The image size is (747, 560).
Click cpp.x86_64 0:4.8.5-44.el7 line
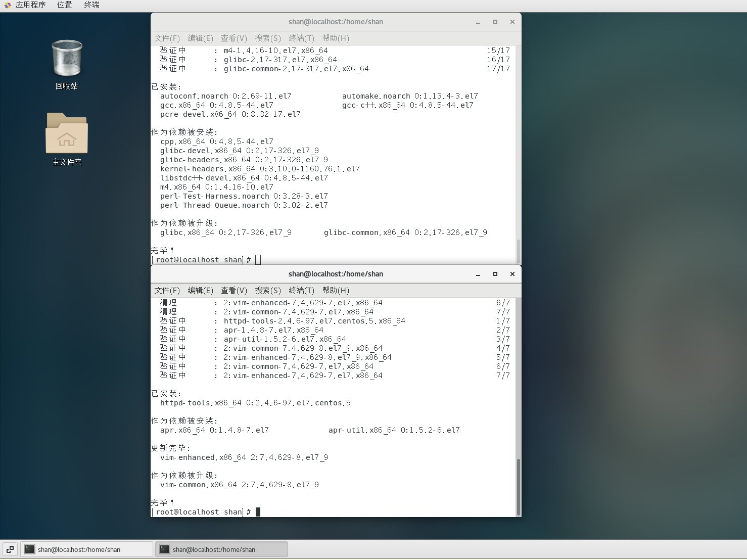click(x=217, y=142)
